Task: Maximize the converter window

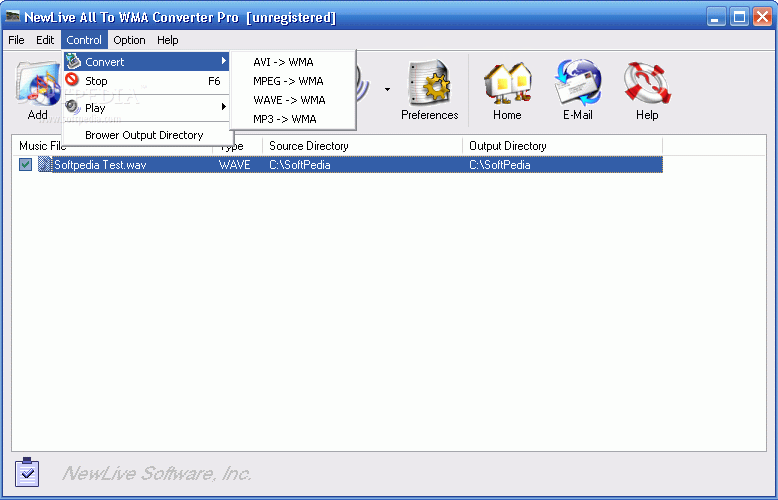Action: tap(739, 18)
